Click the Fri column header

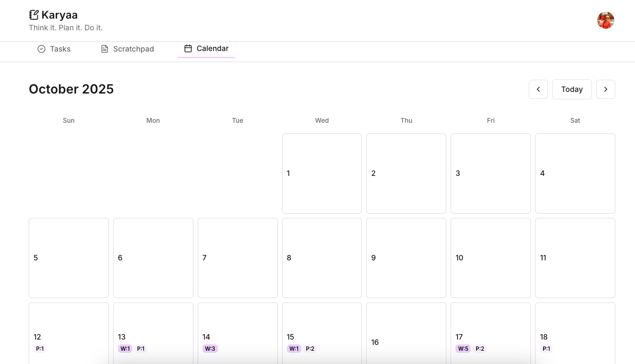coord(490,121)
